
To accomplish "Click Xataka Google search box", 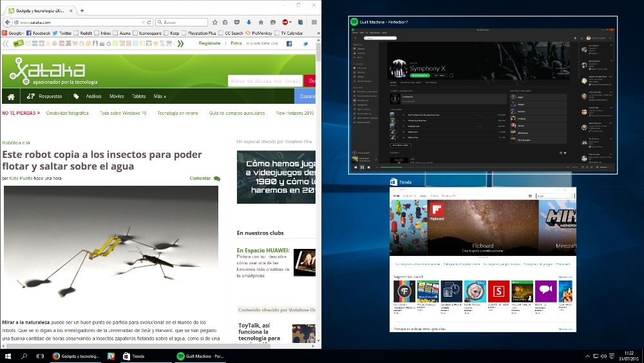I will point(265,81).
